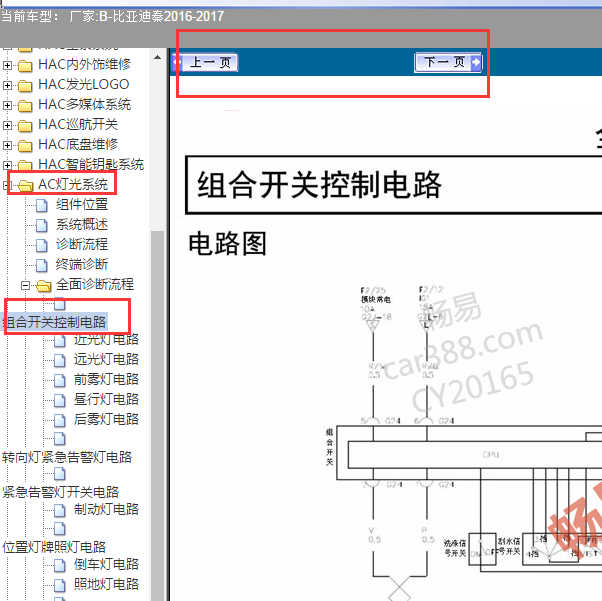Image resolution: width=602 pixels, height=601 pixels.
Task: Expand the HAC巡航开关 folder
Action: tap(7, 125)
